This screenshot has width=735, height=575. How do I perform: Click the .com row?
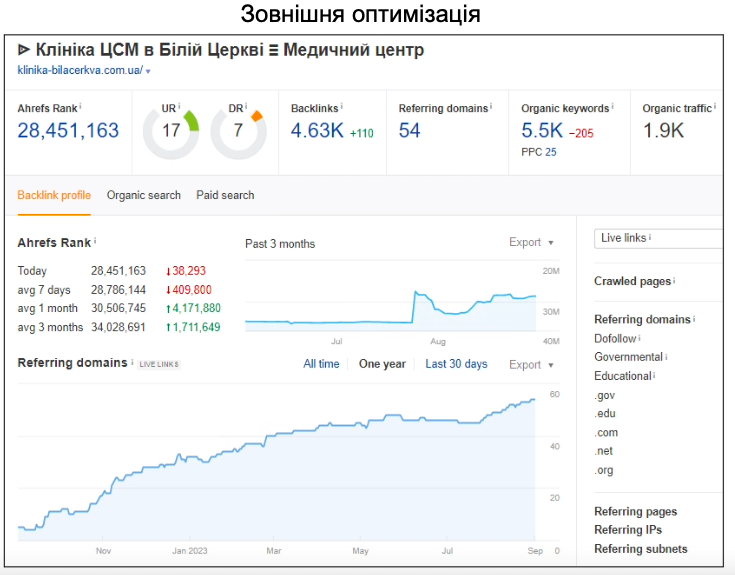606,433
